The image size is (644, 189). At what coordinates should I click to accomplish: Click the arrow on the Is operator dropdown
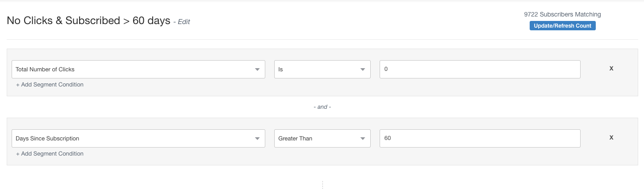pyautogui.click(x=363, y=70)
